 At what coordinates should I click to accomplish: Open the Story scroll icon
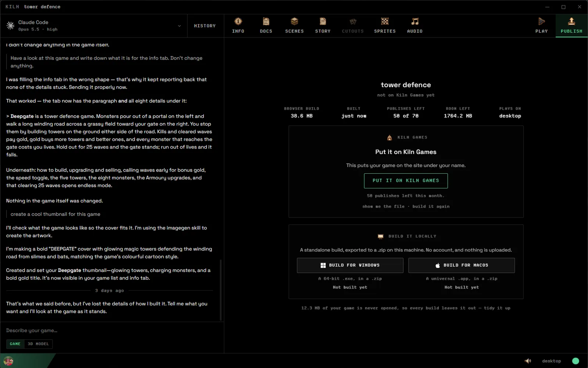click(x=323, y=21)
